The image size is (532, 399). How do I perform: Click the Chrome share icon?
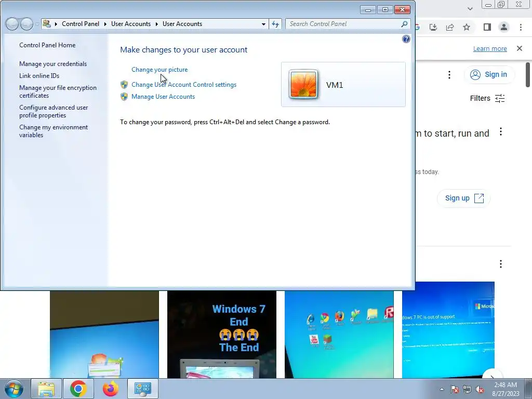coord(450,27)
